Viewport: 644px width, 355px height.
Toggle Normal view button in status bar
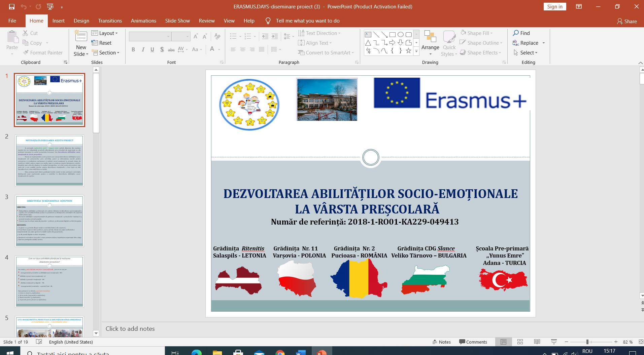tap(503, 342)
